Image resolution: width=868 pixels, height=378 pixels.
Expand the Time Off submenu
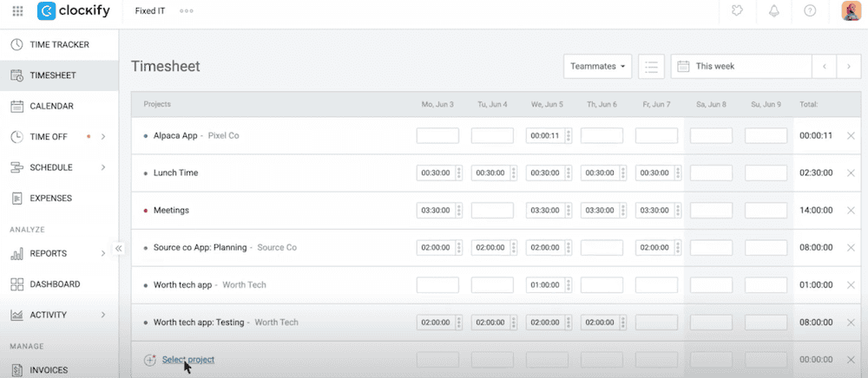(x=103, y=136)
